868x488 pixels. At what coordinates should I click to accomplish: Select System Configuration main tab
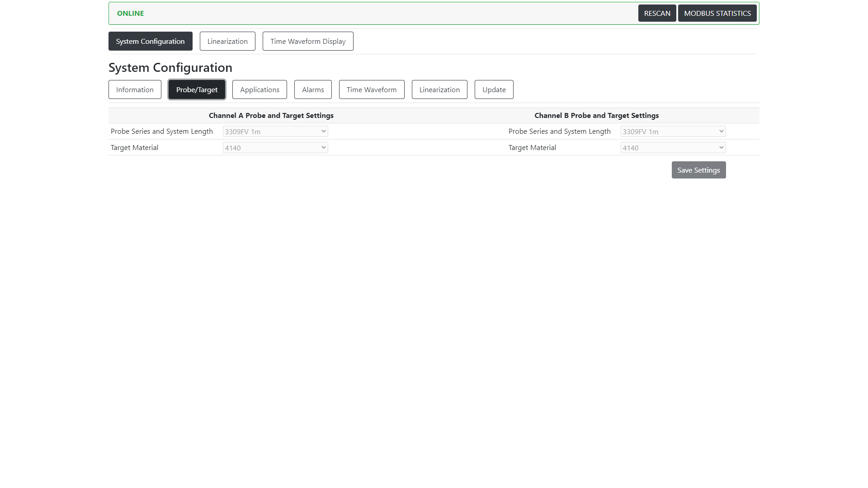[x=150, y=41]
